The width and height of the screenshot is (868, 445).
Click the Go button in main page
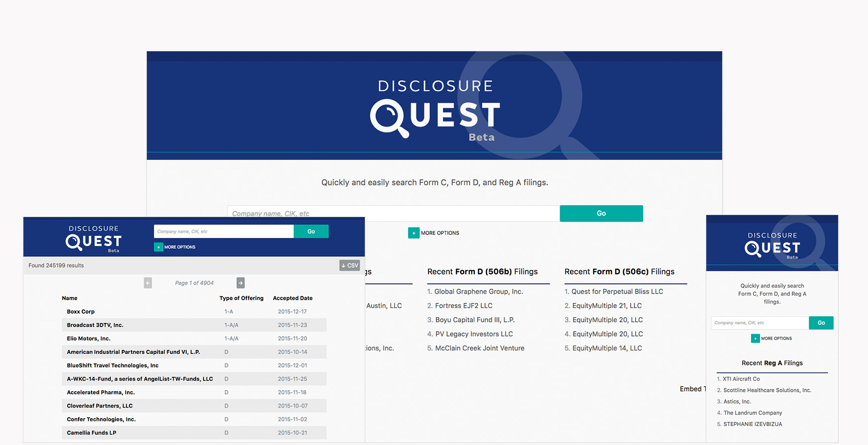coord(601,214)
